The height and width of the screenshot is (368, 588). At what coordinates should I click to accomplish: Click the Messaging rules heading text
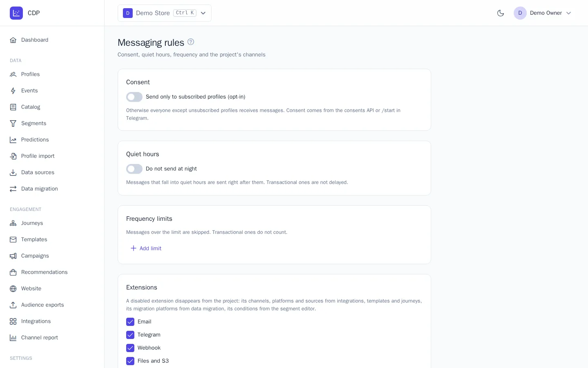tap(151, 43)
